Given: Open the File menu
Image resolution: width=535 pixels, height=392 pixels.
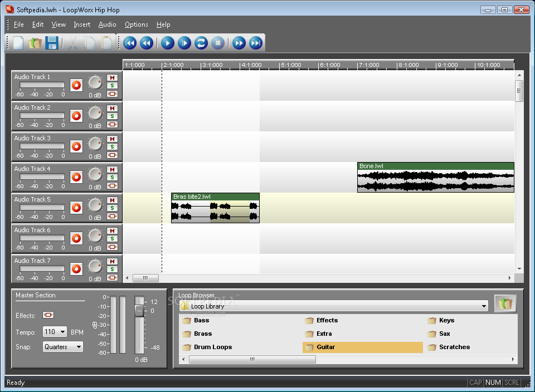Looking at the screenshot, I should (x=19, y=24).
